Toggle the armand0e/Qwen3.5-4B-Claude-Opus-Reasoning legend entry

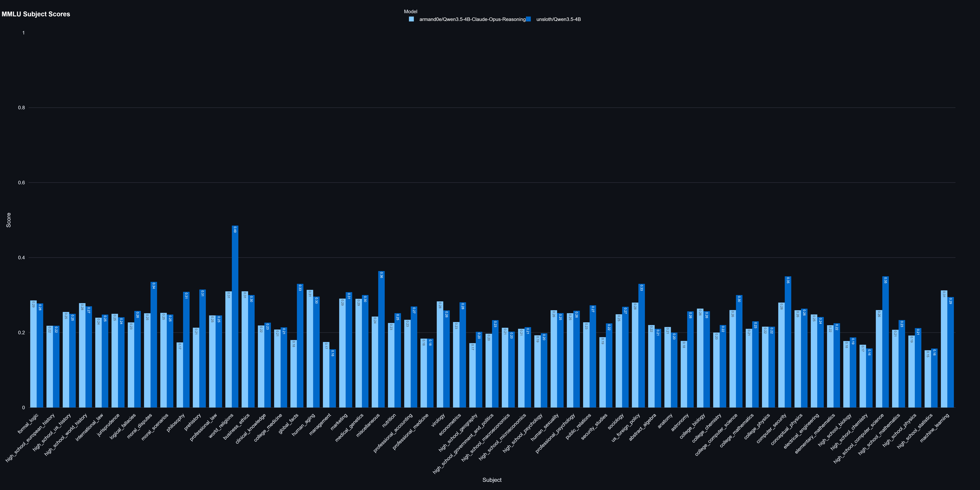pos(467,19)
